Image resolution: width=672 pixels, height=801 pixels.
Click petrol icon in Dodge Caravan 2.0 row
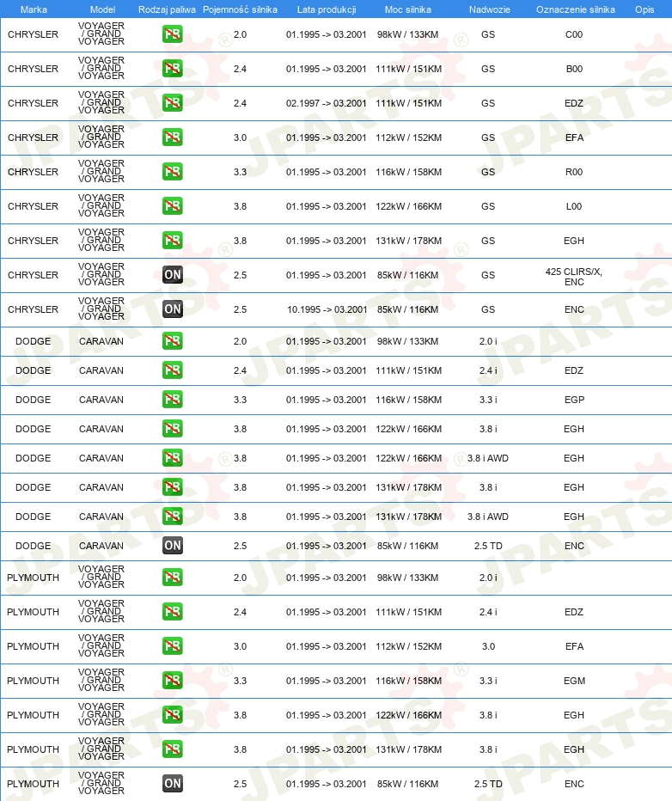click(173, 340)
